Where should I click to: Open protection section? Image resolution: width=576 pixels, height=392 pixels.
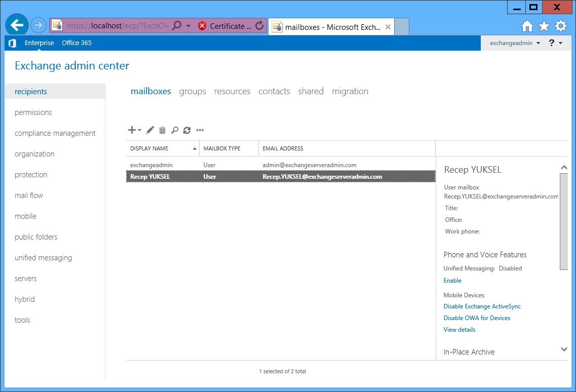pyautogui.click(x=31, y=175)
